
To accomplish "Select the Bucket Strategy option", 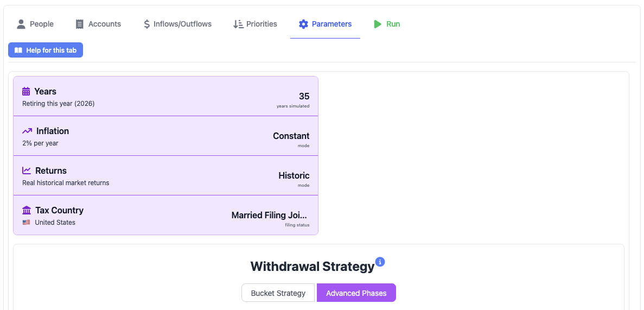I will (x=278, y=293).
